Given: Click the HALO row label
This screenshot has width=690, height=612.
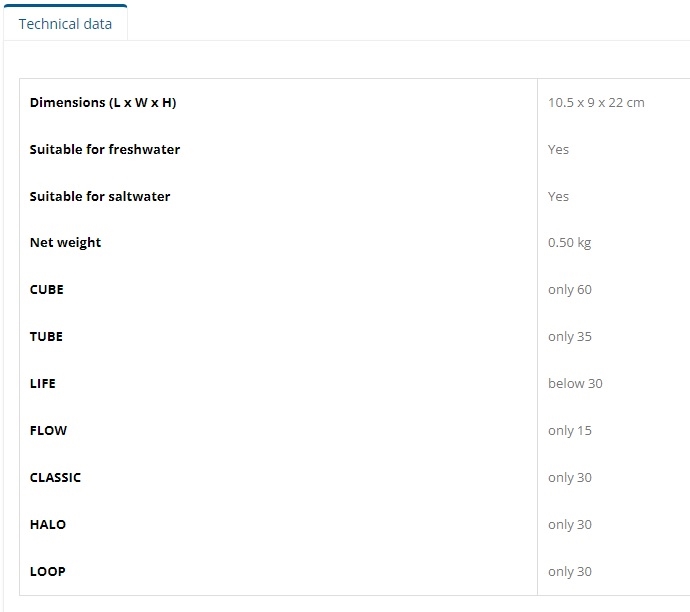Looking at the screenshot, I should click(48, 525).
